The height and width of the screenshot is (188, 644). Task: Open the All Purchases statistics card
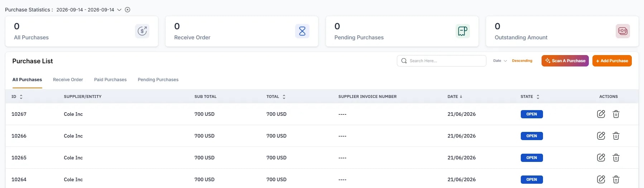82,31
